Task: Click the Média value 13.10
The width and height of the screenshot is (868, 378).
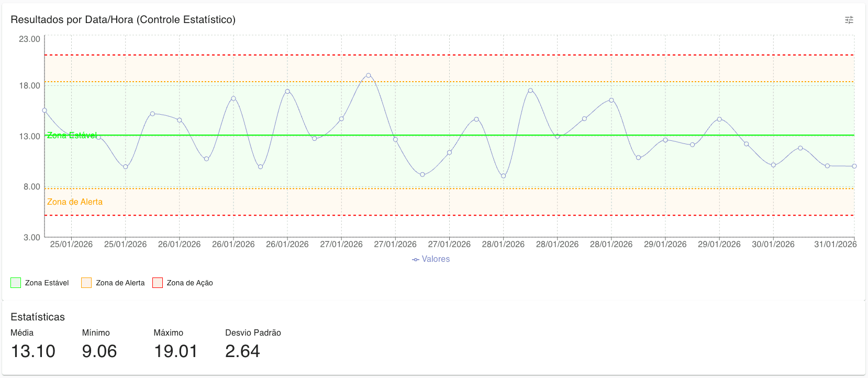Action: [33, 351]
